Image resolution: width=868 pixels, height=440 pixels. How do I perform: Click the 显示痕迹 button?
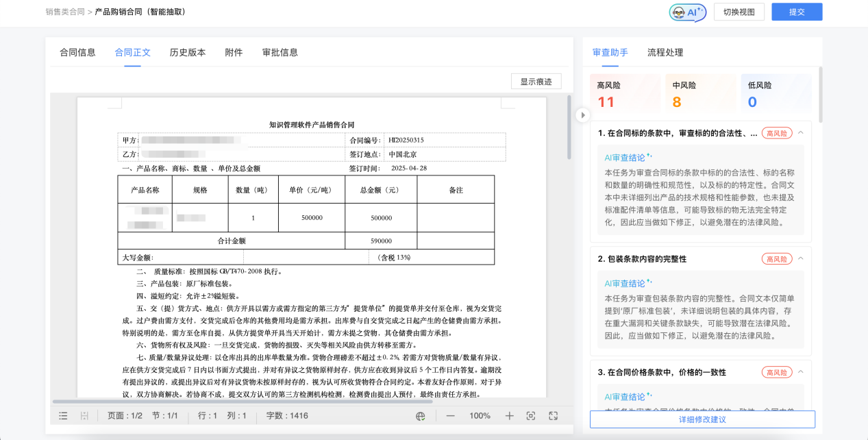pos(536,82)
